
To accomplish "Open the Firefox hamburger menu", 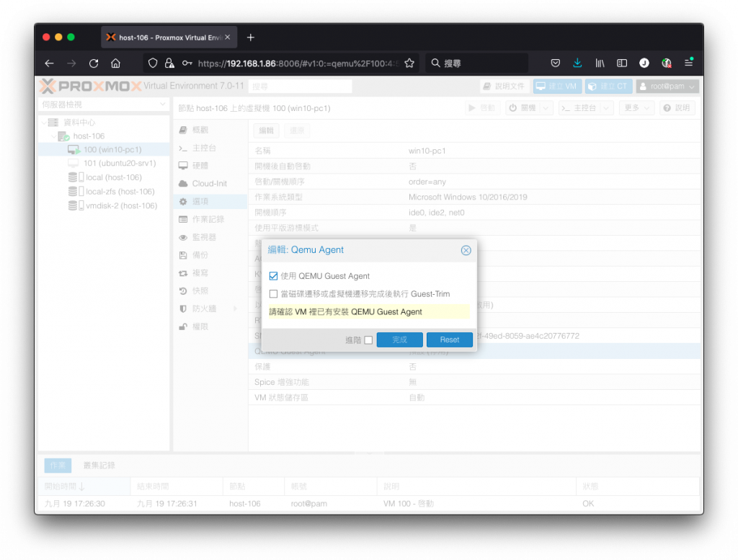I will click(x=688, y=63).
